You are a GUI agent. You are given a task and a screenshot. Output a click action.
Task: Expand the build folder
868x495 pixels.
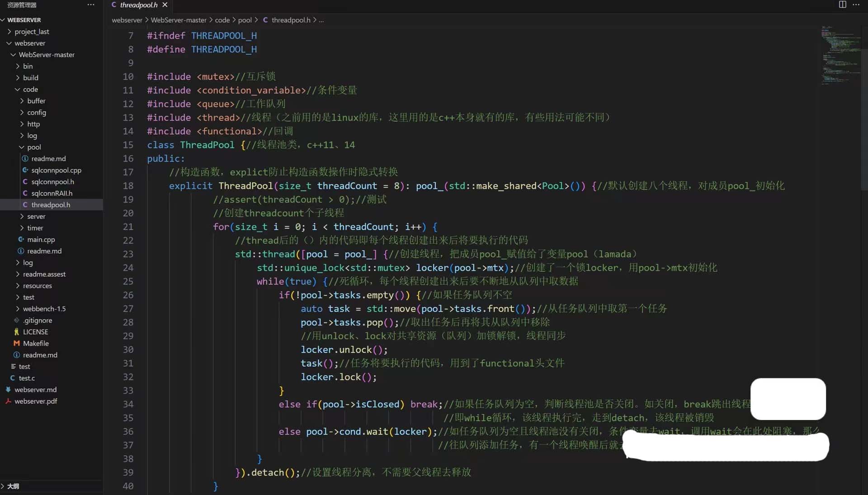(x=52, y=78)
